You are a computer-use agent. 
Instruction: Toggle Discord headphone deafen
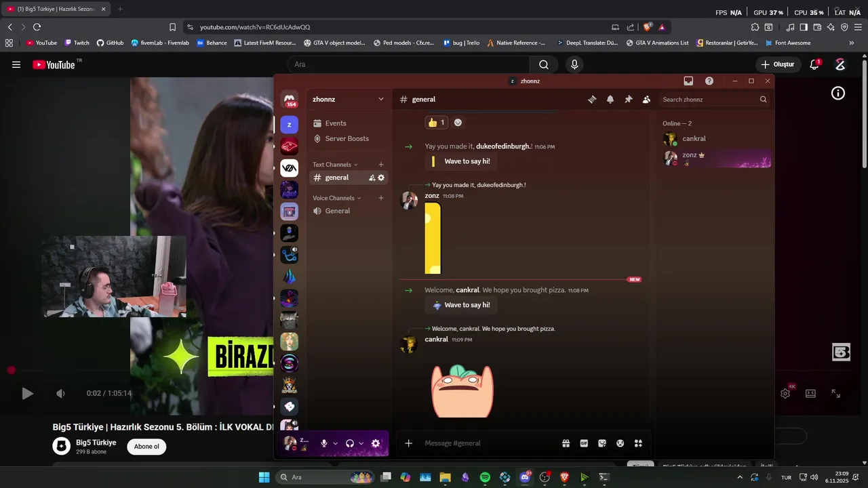point(350,443)
